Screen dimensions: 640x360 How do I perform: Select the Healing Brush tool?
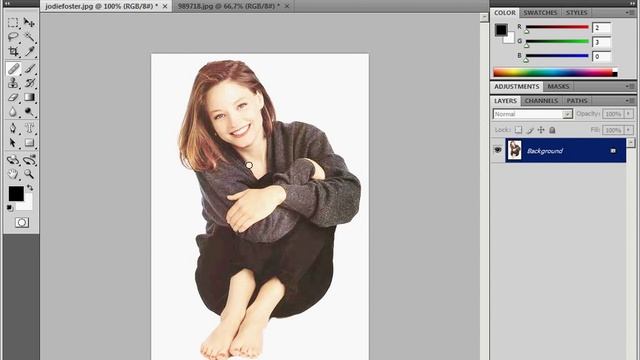pyautogui.click(x=13, y=69)
